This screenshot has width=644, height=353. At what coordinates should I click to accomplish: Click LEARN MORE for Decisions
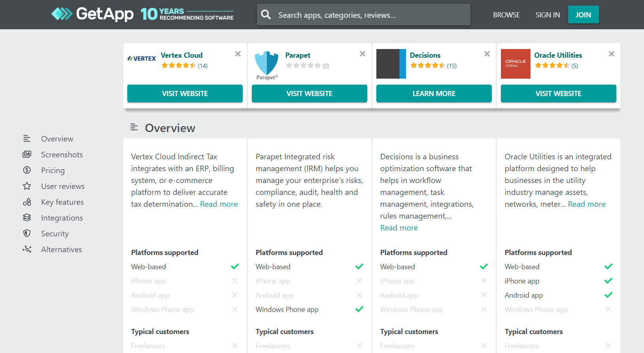[x=434, y=94]
